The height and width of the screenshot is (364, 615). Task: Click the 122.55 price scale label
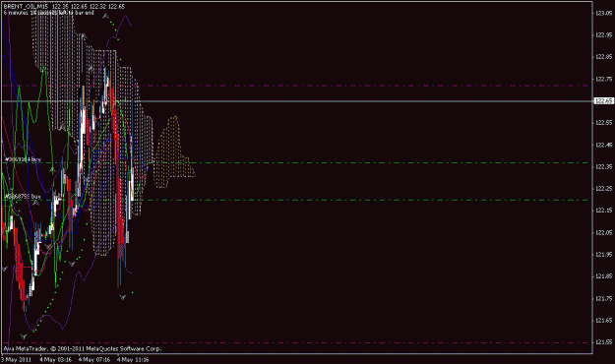[x=604, y=123]
